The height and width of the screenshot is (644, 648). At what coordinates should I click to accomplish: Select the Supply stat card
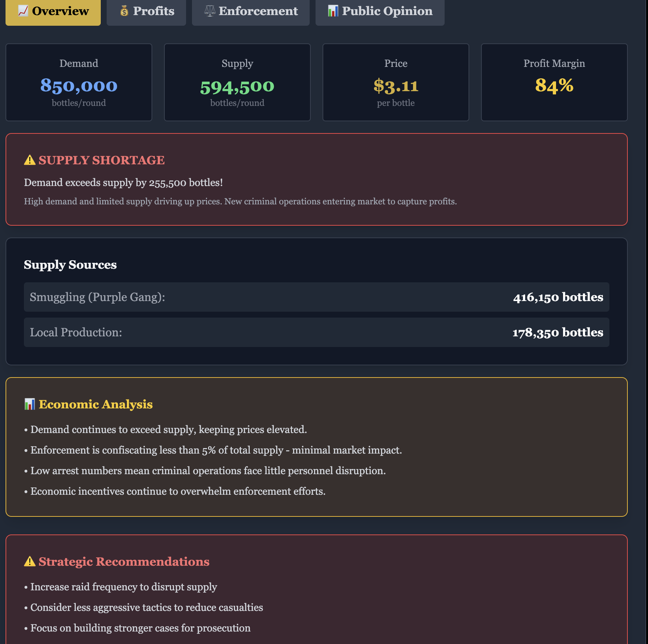(237, 82)
